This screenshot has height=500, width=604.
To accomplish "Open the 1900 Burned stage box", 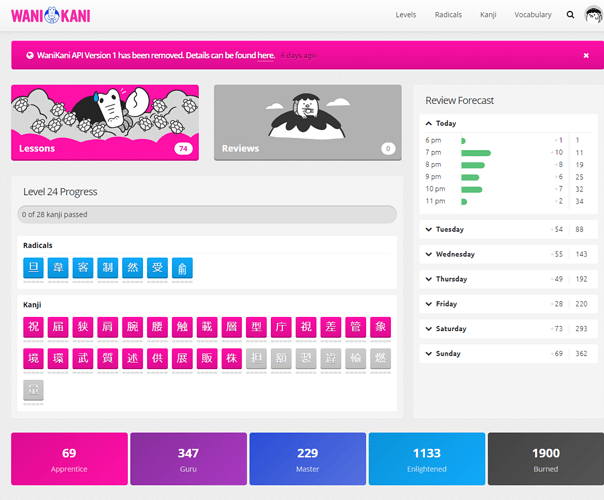I will 546,459.
